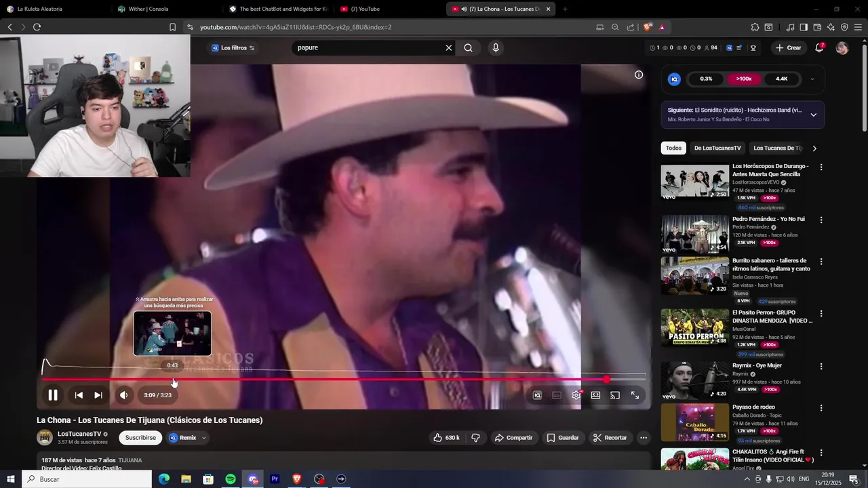Open the account avatar menu

[x=842, y=48]
